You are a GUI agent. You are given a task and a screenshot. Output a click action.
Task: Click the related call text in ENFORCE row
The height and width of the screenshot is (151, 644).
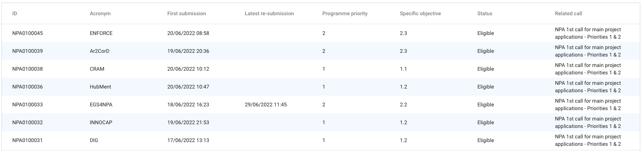tap(588, 33)
